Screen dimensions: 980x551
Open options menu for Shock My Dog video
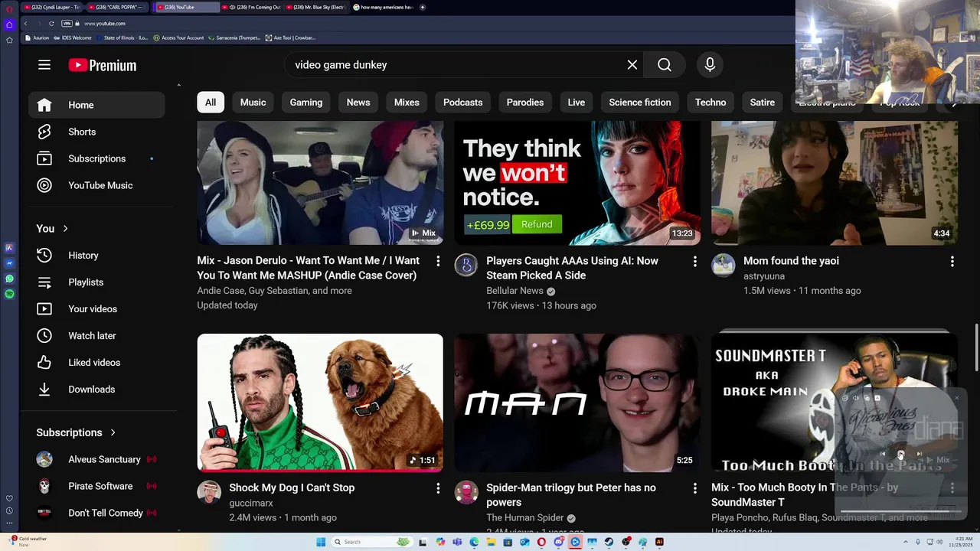point(438,488)
